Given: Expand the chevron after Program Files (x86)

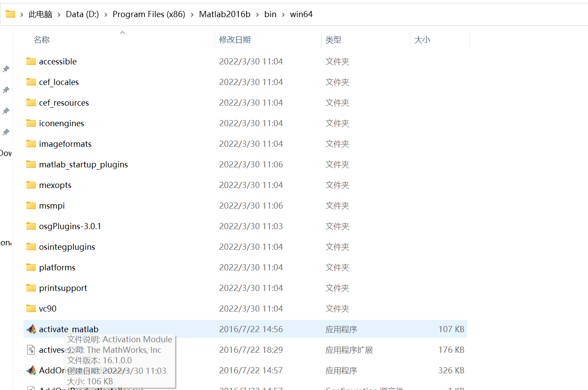Looking at the screenshot, I should tap(192, 14).
